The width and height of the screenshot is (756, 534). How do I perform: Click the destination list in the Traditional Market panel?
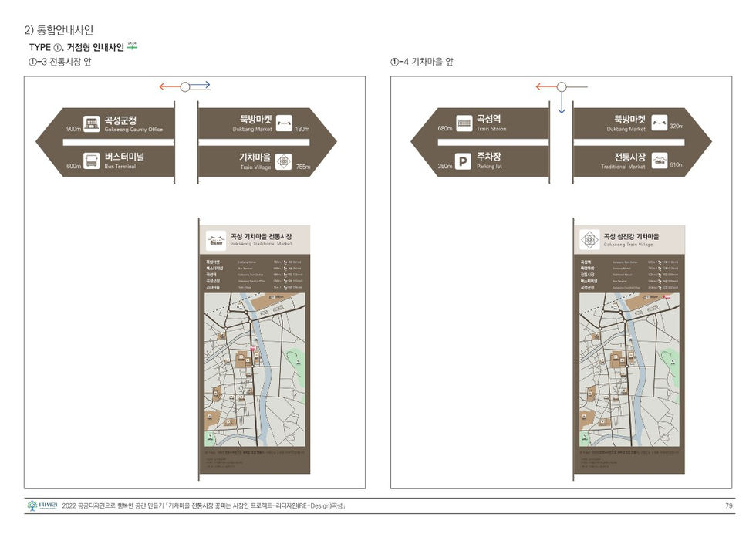click(x=254, y=275)
